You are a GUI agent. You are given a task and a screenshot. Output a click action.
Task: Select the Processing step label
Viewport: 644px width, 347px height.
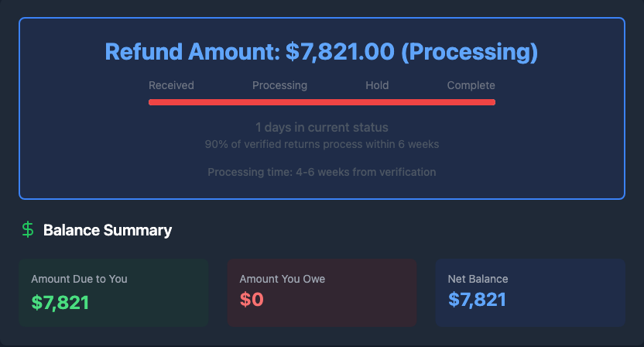(279, 85)
